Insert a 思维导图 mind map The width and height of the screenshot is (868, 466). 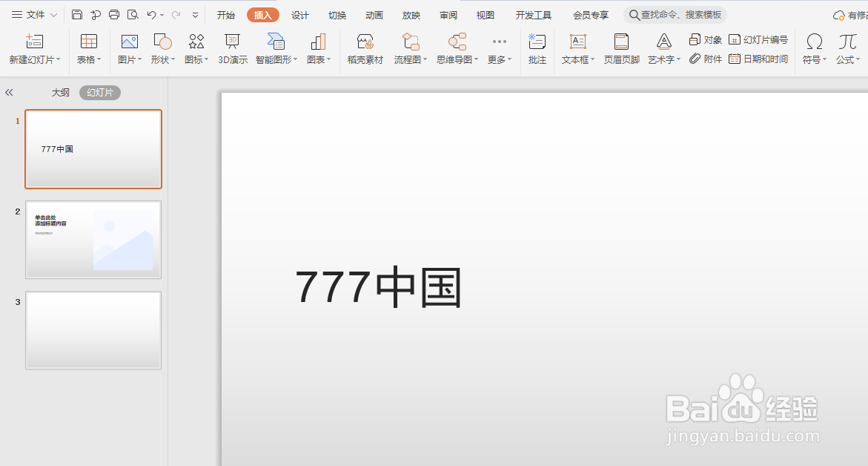click(x=454, y=48)
